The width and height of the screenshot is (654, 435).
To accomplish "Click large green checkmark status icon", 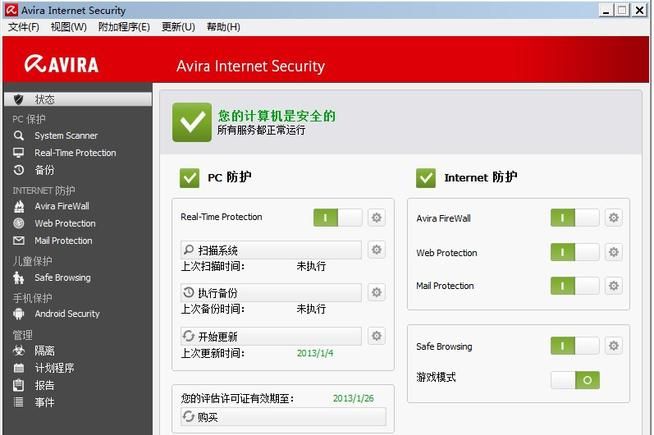I will pos(192,122).
